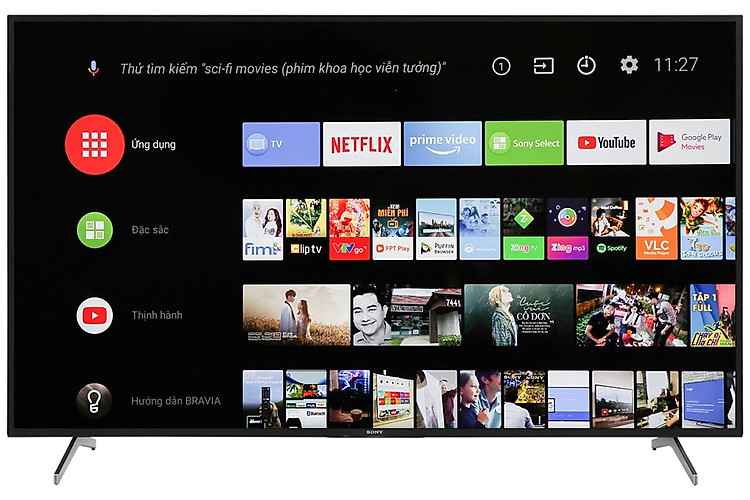Open the timer clock icon
Image resolution: width=750 pixels, height=500 pixels.
[586, 66]
